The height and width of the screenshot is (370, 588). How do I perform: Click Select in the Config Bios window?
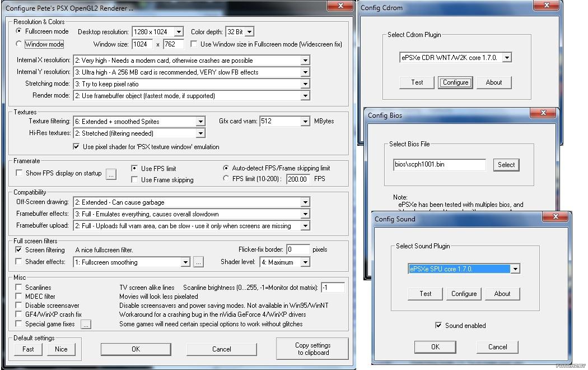coord(506,165)
